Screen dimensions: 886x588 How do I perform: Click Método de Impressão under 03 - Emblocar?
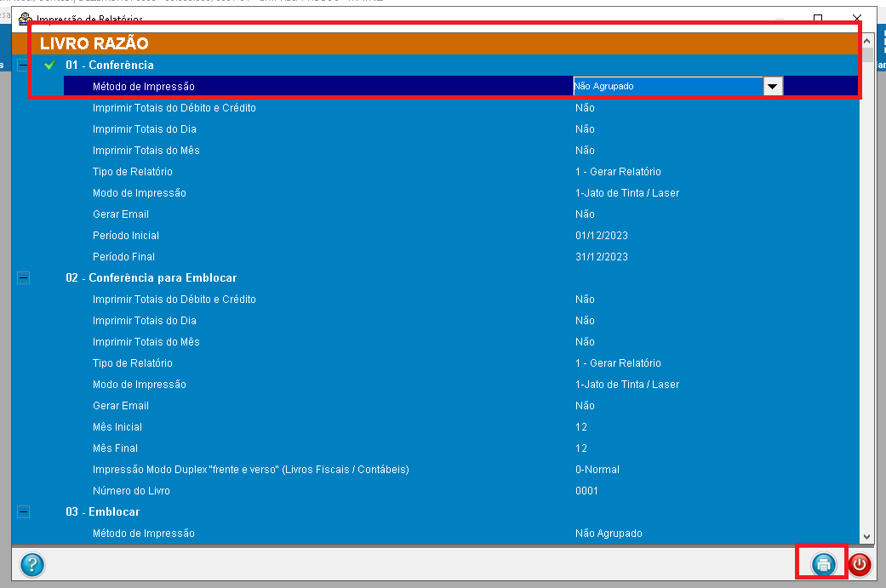click(x=144, y=534)
